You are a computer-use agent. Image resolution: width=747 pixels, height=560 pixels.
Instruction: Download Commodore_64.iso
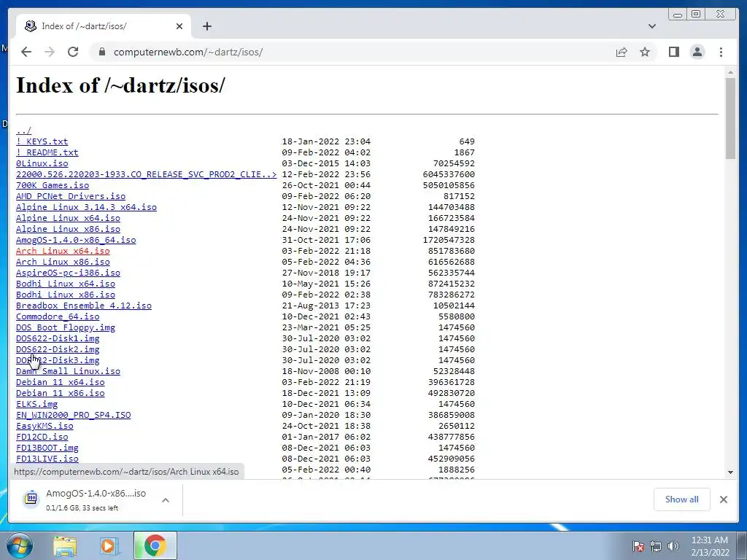point(58,316)
